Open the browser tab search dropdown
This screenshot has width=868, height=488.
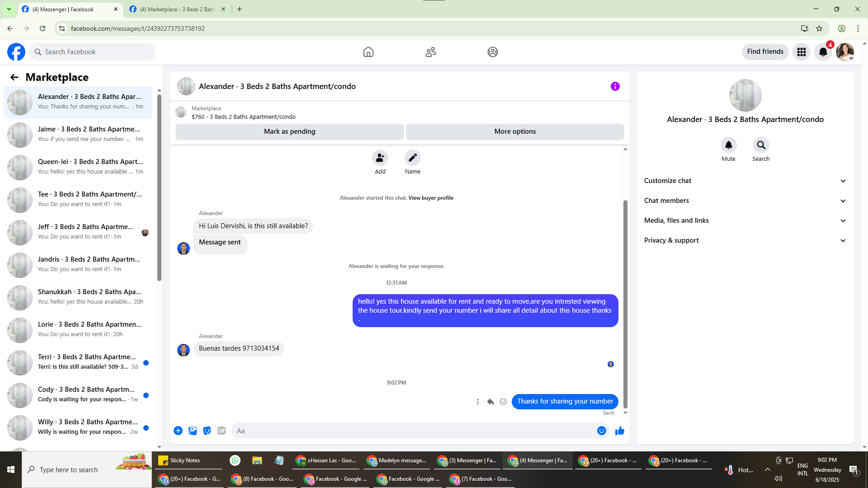coord(9,9)
